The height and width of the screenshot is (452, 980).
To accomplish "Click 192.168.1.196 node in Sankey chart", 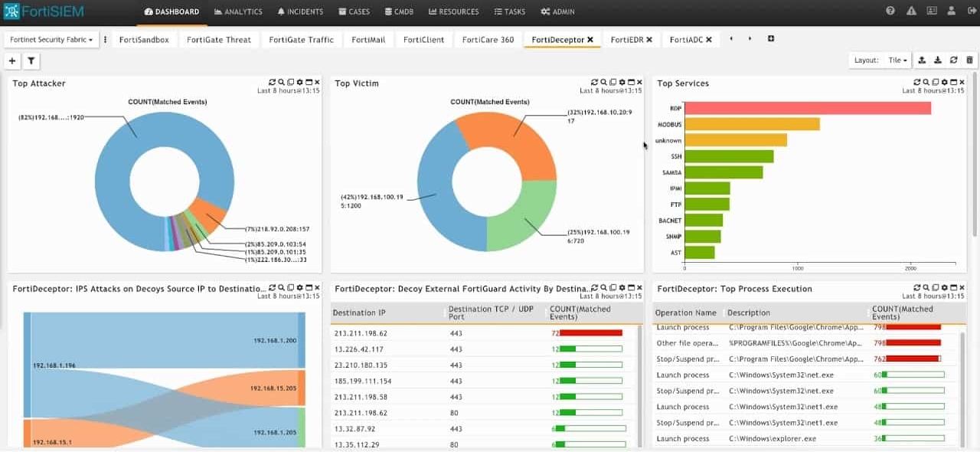I will tap(28, 365).
